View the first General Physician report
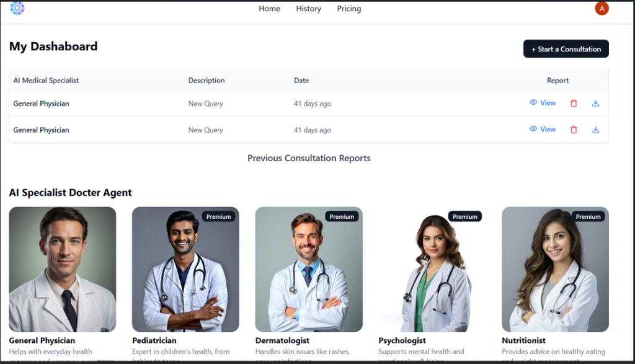The image size is (635, 364). coord(543,103)
